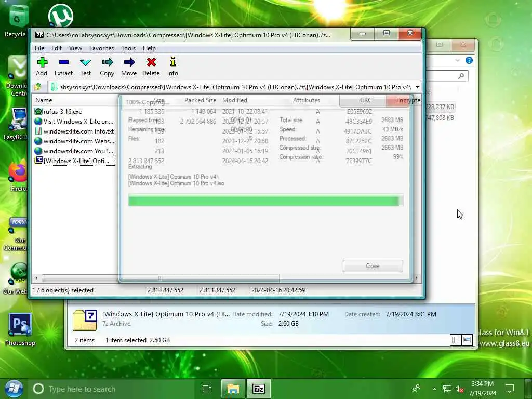
Task: Click the 7z archive thumbnail in Explorer details pane
Action: click(x=85, y=320)
